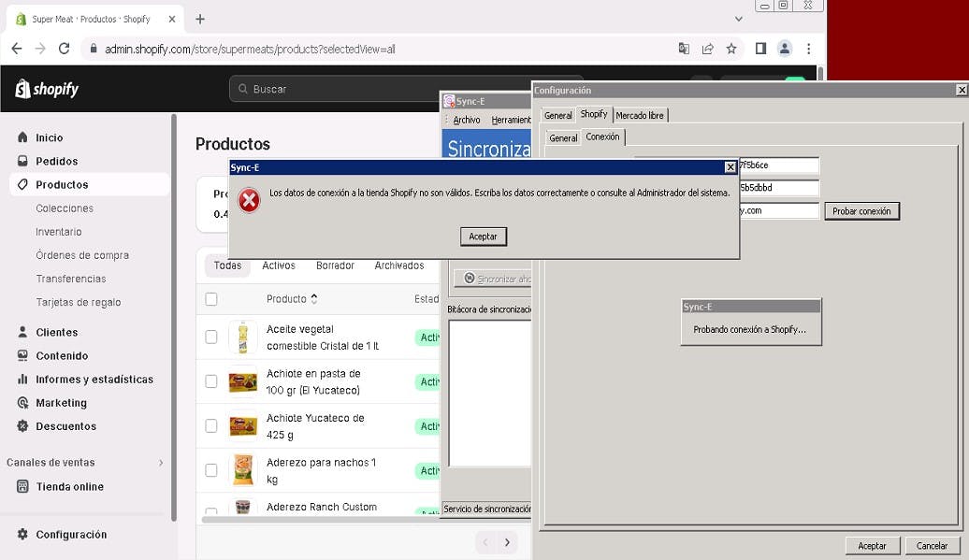
Task: Go to next page of products
Action: (x=507, y=542)
